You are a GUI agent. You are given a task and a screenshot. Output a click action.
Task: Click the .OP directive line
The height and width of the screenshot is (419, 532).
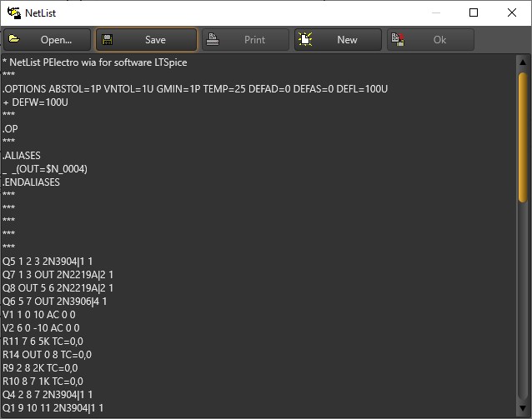pyautogui.click(x=11, y=129)
